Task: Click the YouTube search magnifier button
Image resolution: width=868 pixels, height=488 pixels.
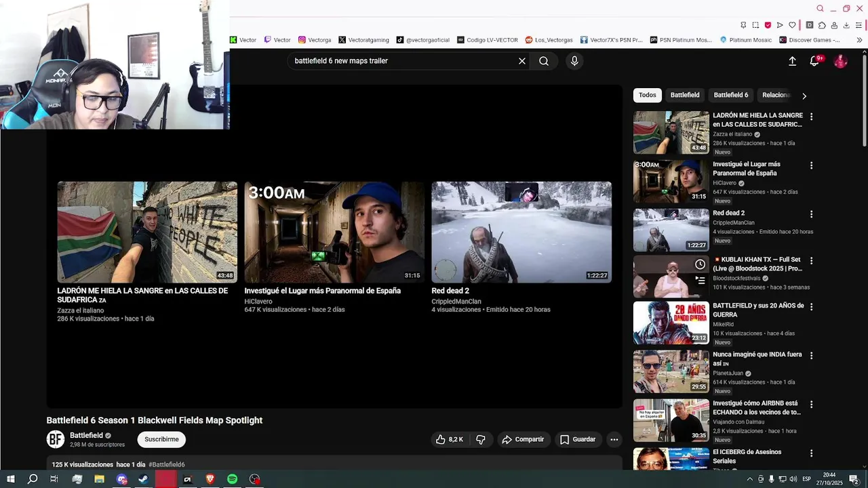Action: point(544,61)
